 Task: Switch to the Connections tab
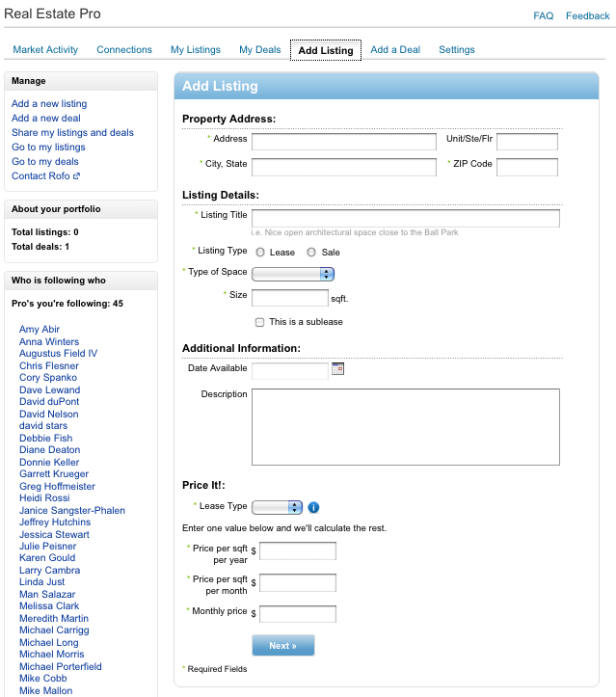[x=124, y=50]
